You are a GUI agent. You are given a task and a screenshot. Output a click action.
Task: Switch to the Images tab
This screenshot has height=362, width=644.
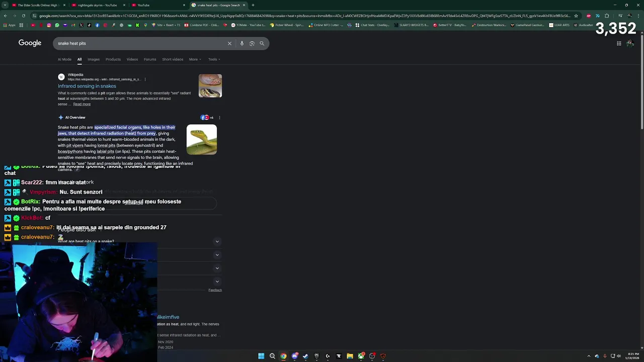coord(94,59)
